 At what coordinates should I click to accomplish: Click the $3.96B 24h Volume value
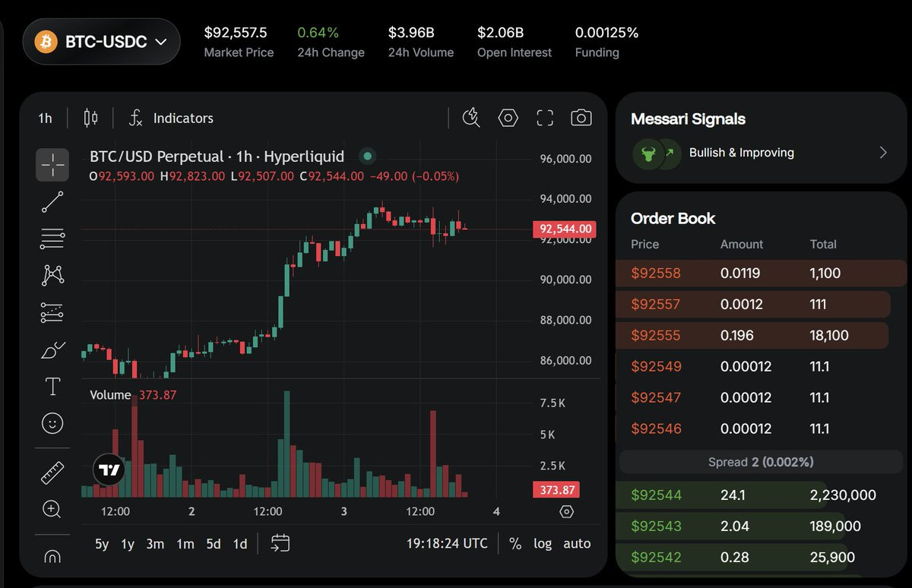[411, 33]
